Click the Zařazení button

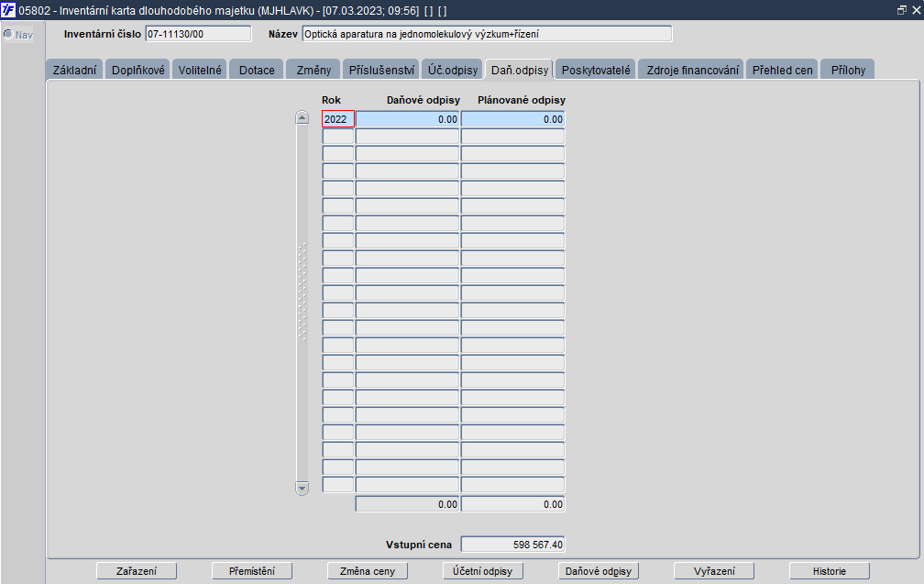tap(136, 571)
